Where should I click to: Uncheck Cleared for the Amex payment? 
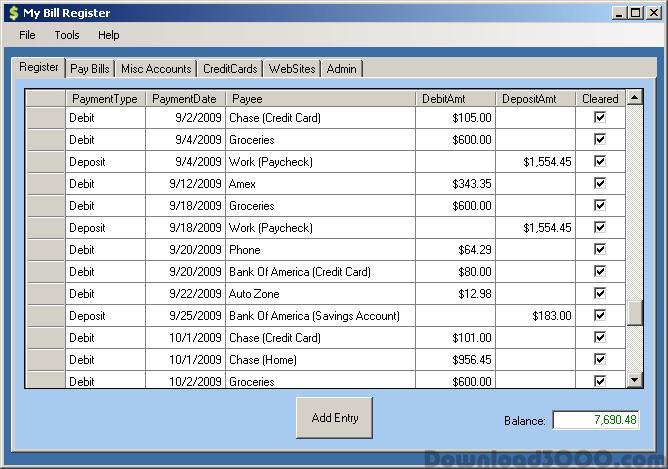(600, 184)
